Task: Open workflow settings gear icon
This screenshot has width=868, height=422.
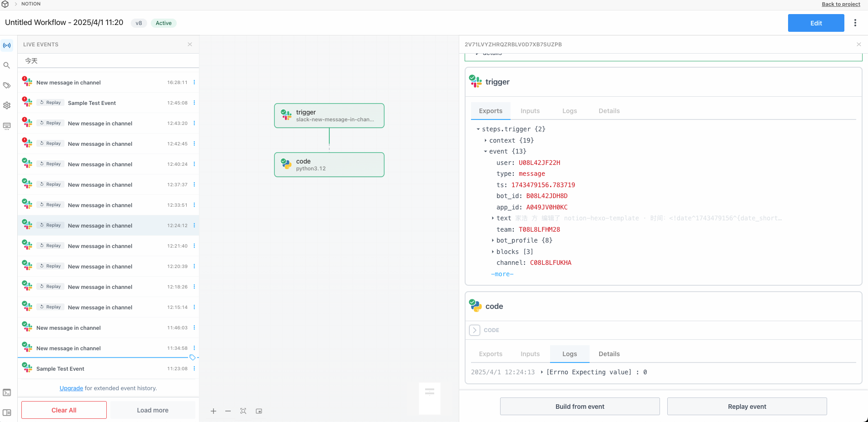Action: [7, 105]
